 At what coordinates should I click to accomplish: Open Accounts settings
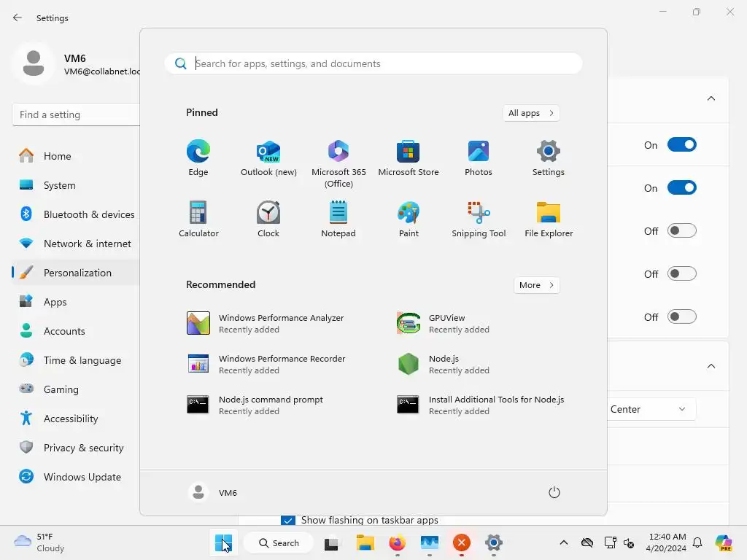[76, 331]
